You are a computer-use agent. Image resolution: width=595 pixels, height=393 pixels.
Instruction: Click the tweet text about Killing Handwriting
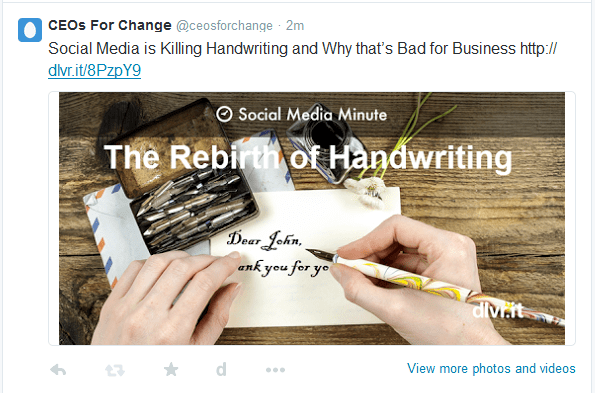(282, 49)
